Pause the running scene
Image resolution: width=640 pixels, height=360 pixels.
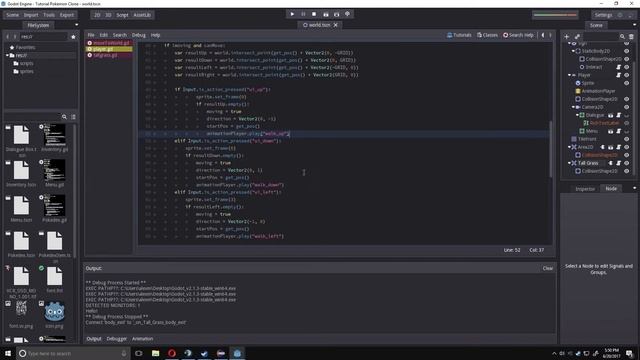tap(303, 14)
